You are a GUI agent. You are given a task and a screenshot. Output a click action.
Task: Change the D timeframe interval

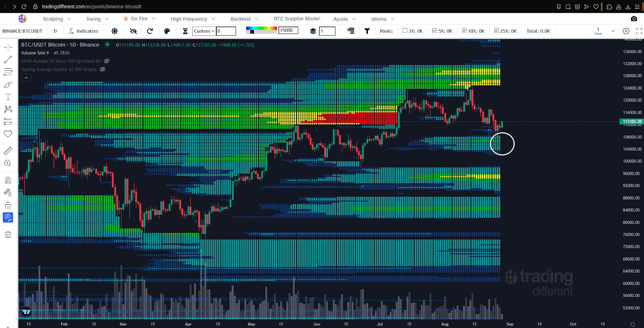coord(55,31)
